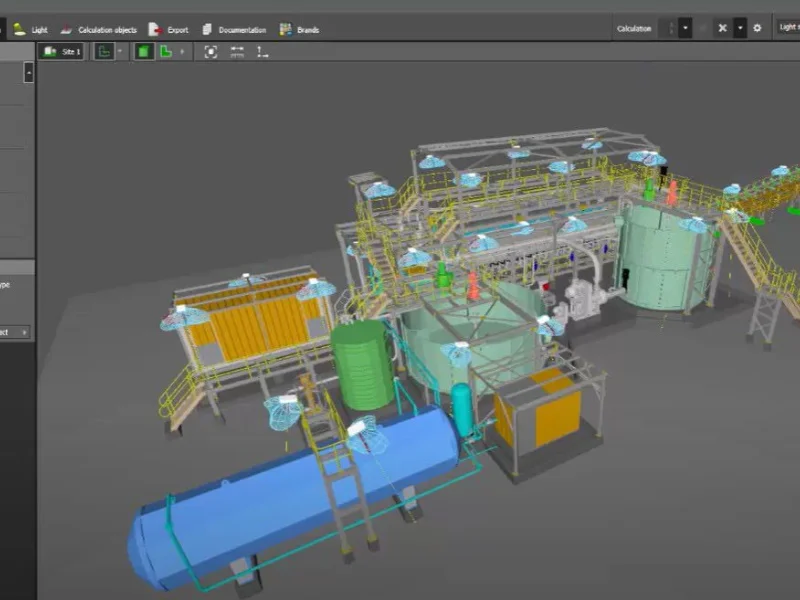Click the X cancel calculation icon

click(722, 29)
